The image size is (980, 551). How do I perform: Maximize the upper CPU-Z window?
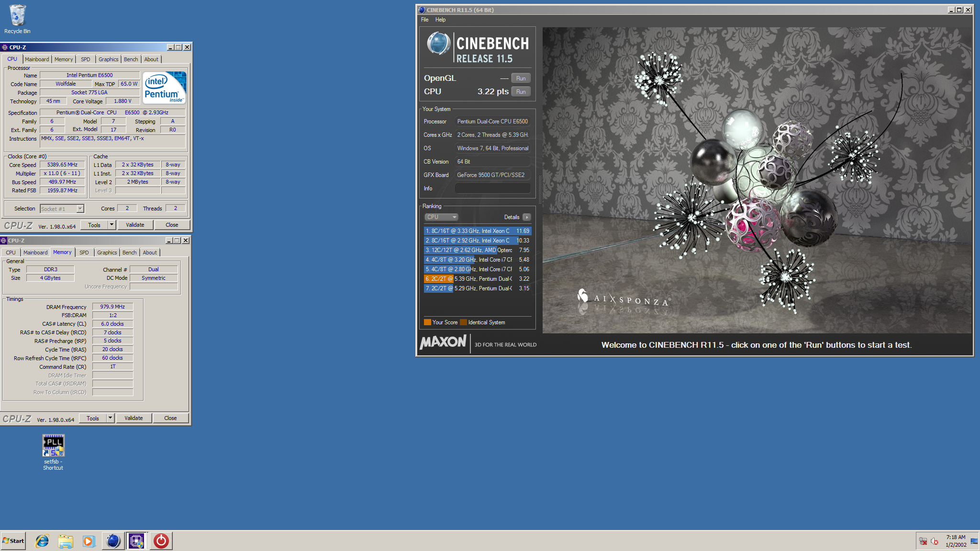(178, 47)
